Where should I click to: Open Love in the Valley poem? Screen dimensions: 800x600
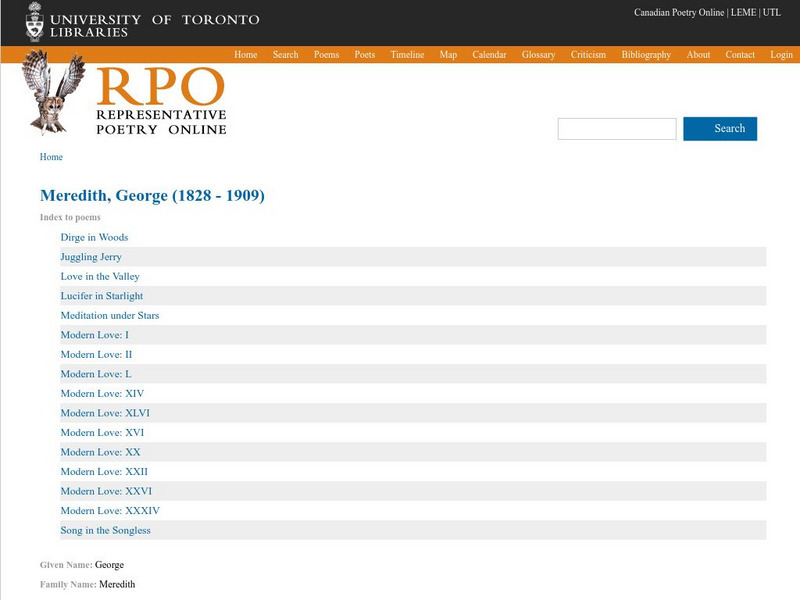click(100, 277)
